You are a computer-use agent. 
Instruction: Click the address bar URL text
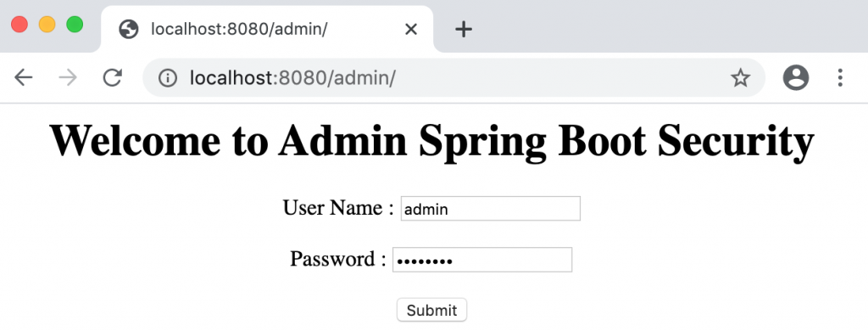[x=292, y=78]
